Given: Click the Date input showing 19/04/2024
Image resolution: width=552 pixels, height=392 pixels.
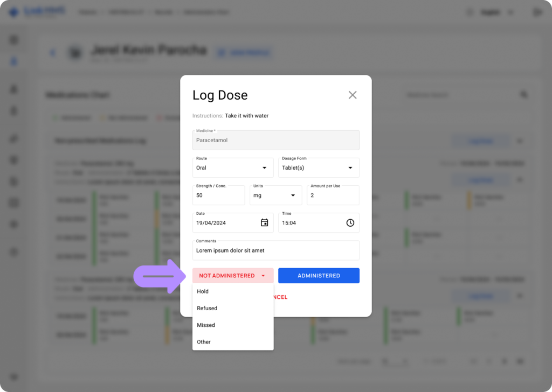Looking at the screenshot, I should point(225,223).
